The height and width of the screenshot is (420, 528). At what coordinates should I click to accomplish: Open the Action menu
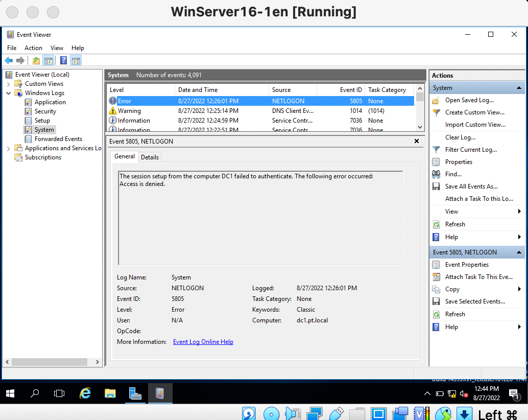pyautogui.click(x=33, y=48)
